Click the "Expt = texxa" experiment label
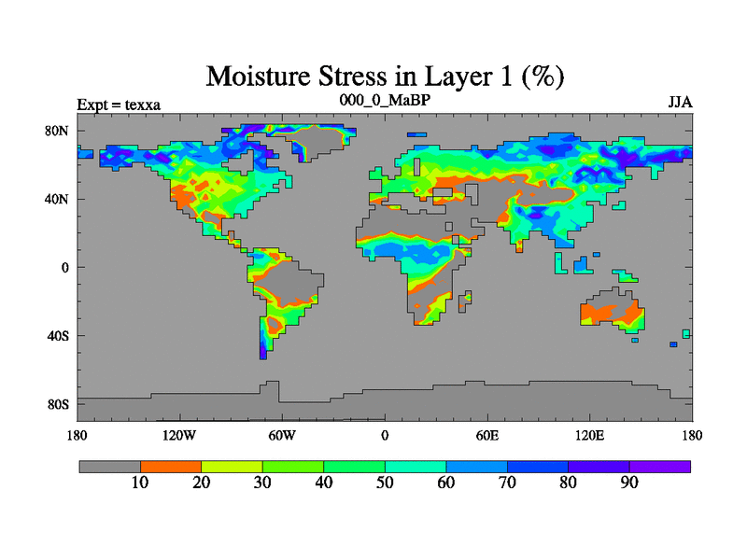The image size is (747, 560). [x=119, y=105]
